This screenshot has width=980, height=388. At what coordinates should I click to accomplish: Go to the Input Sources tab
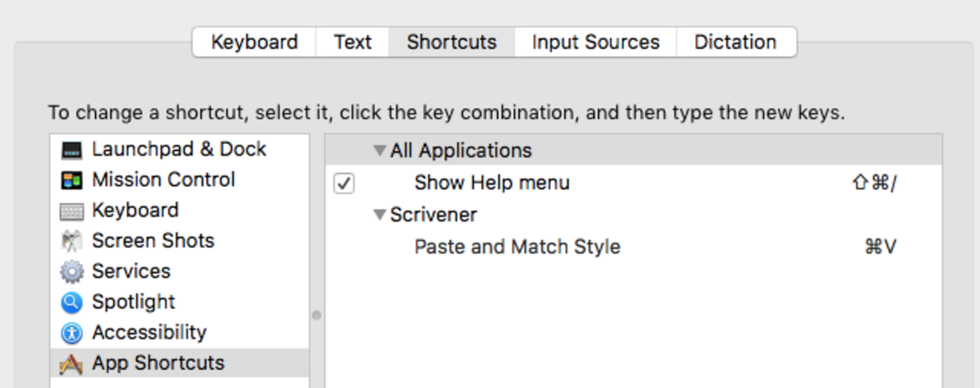[595, 42]
